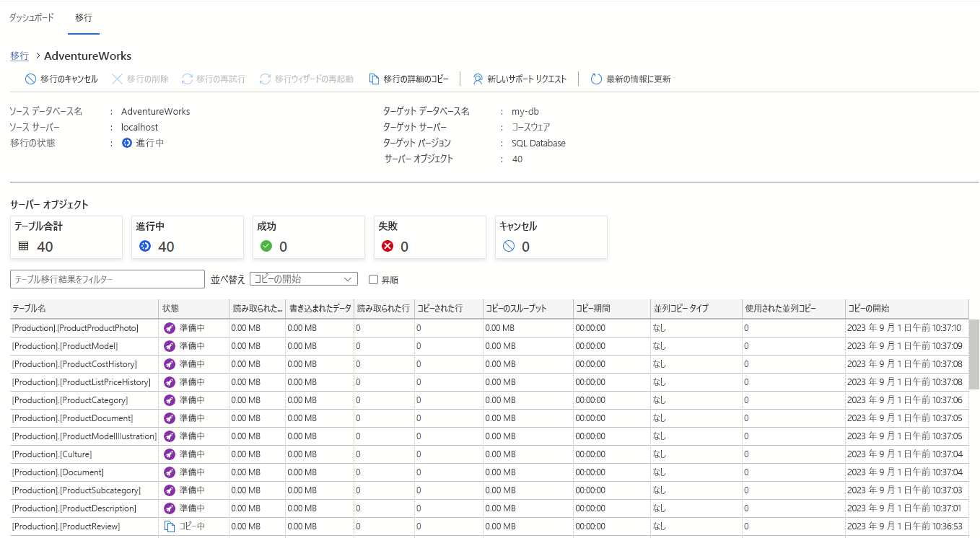Click the 書き込まれたデータ column header
The image size is (980, 538).
click(320, 308)
